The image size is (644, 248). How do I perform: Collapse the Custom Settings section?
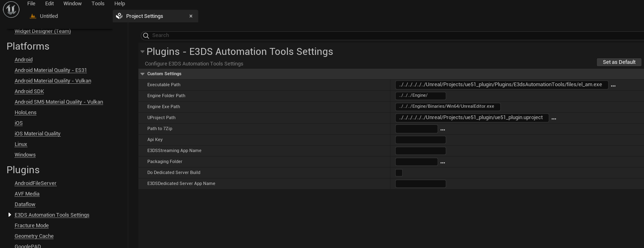(x=142, y=74)
